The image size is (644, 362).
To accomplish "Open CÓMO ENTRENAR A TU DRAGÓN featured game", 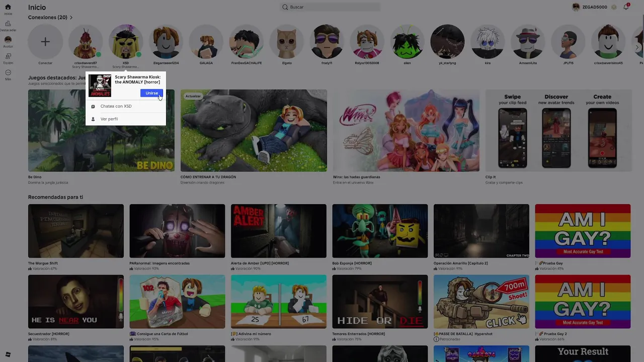I will [x=254, y=131].
